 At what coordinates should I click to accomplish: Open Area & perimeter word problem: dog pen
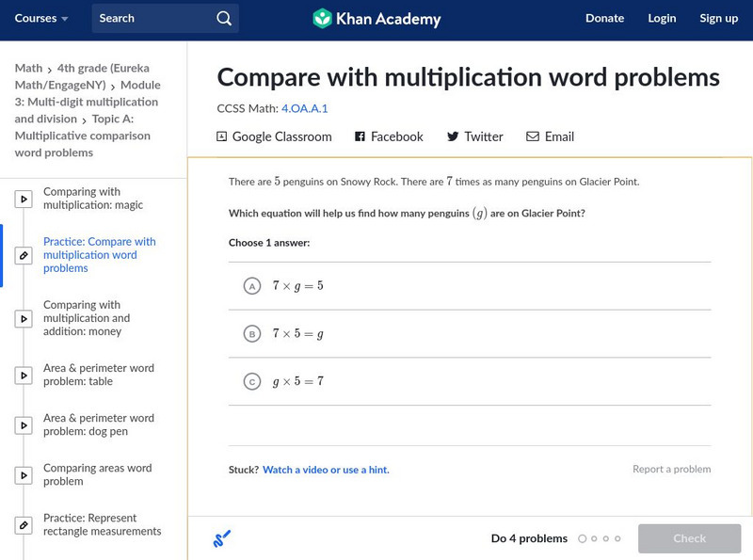(98, 424)
